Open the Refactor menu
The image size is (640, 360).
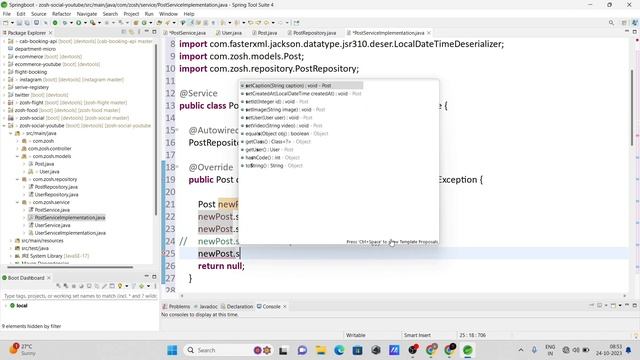pos(61,14)
